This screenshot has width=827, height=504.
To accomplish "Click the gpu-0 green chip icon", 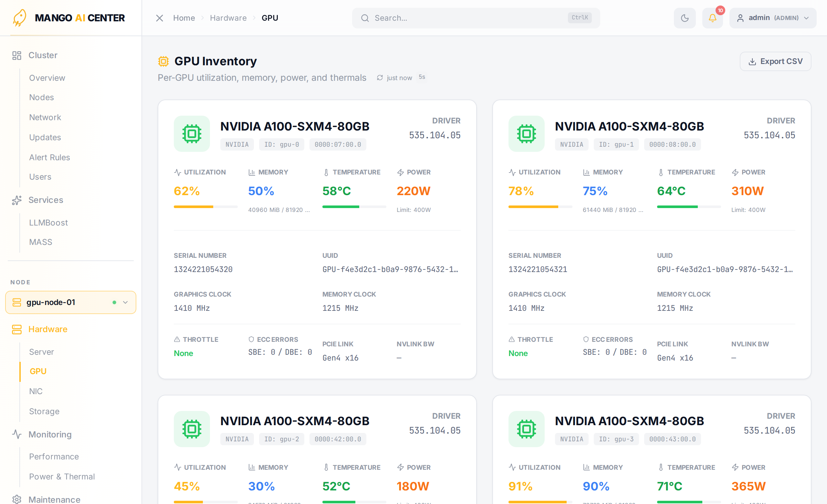I will (192, 134).
